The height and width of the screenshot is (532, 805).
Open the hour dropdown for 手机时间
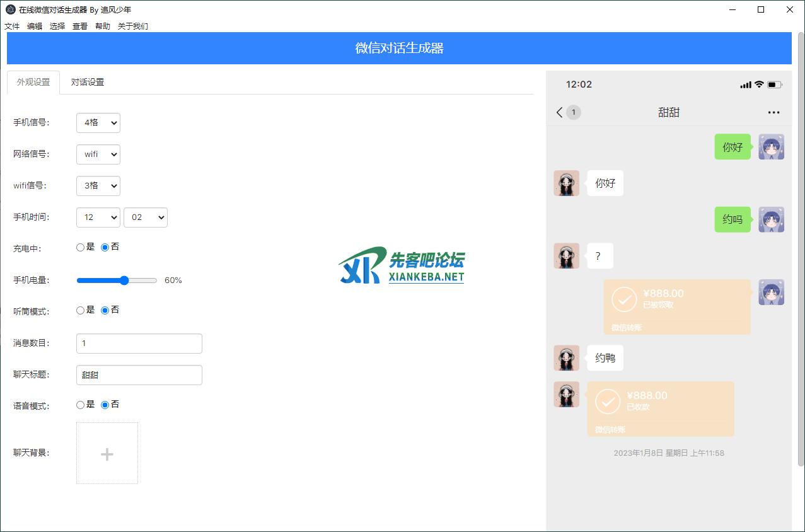(98, 217)
